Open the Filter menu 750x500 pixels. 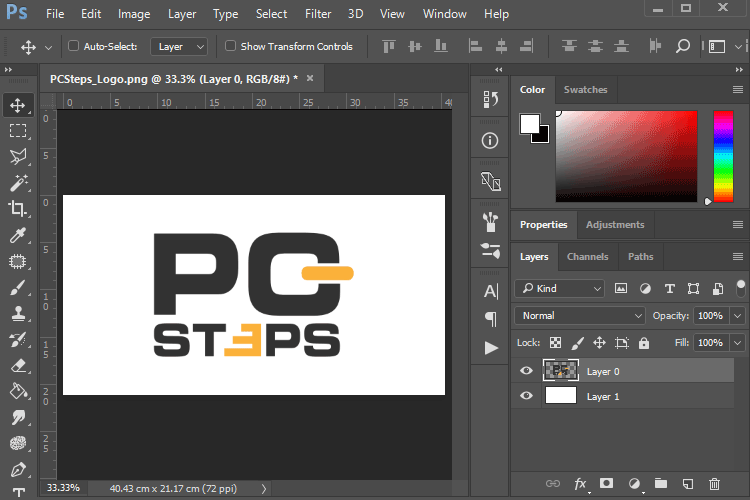coord(318,14)
